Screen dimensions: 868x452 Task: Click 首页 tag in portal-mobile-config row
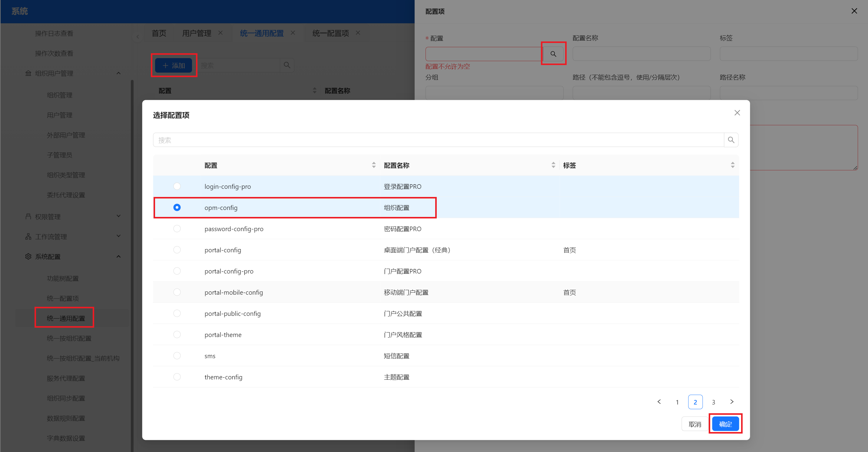coord(569,292)
